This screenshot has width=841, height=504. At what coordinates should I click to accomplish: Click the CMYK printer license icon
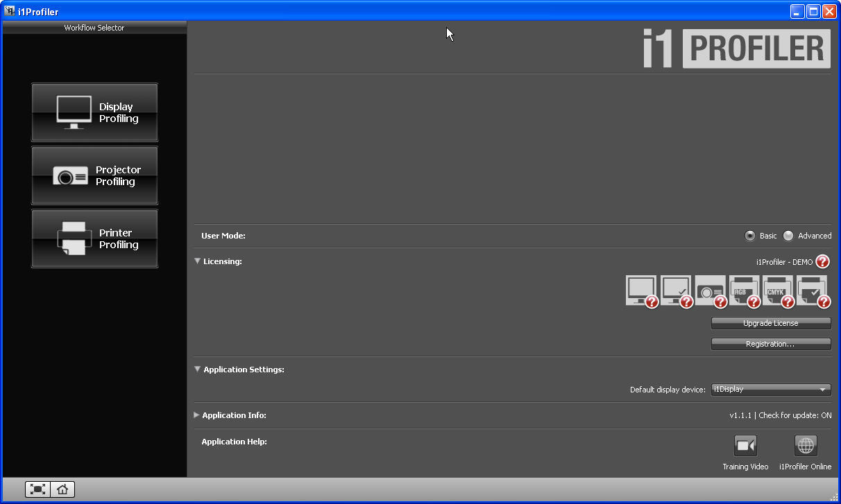(778, 290)
